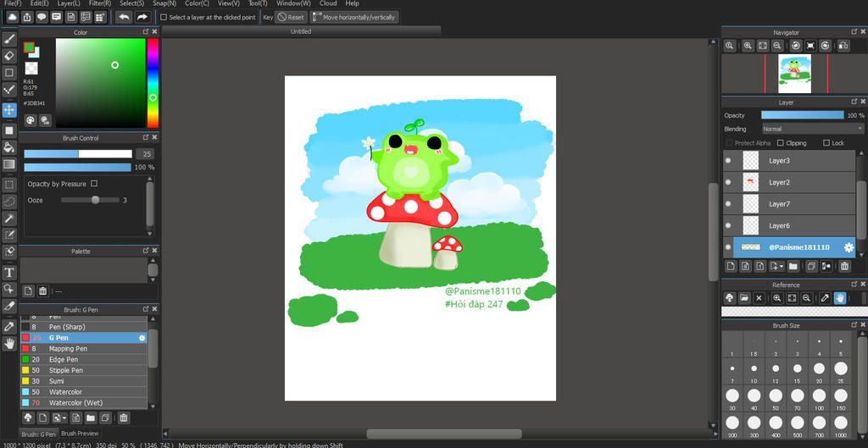Click the Undo arrow in toolbar
This screenshot has width=868, height=448.
124,17
